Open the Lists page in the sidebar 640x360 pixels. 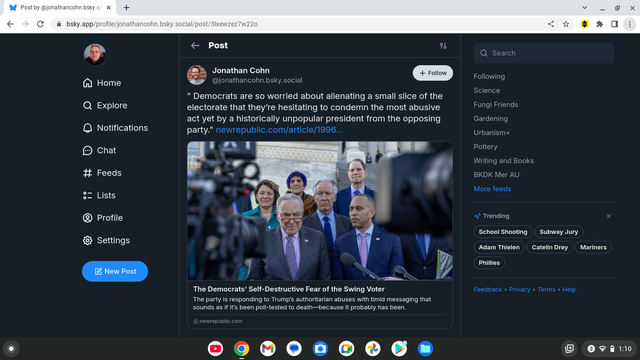click(99, 195)
